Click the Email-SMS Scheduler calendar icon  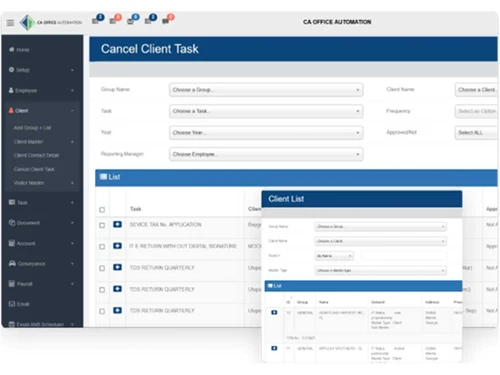12,324
